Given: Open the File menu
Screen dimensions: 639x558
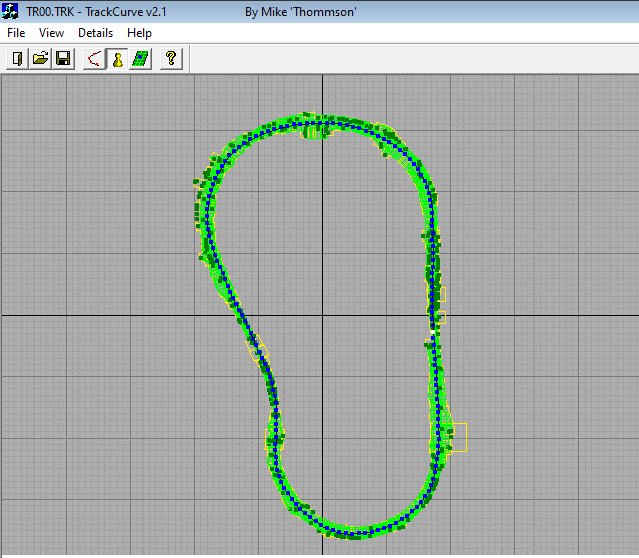Looking at the screenshot, I should [16, 33].
